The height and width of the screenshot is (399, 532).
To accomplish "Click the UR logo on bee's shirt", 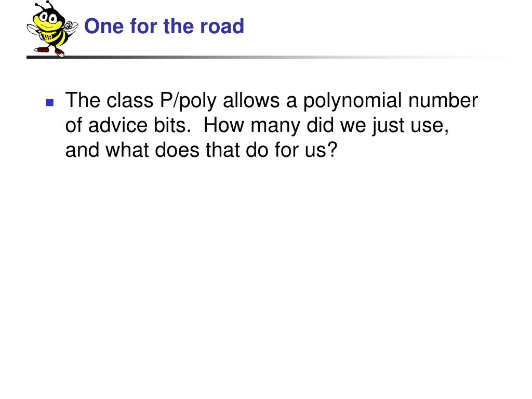I will [48, 37].
